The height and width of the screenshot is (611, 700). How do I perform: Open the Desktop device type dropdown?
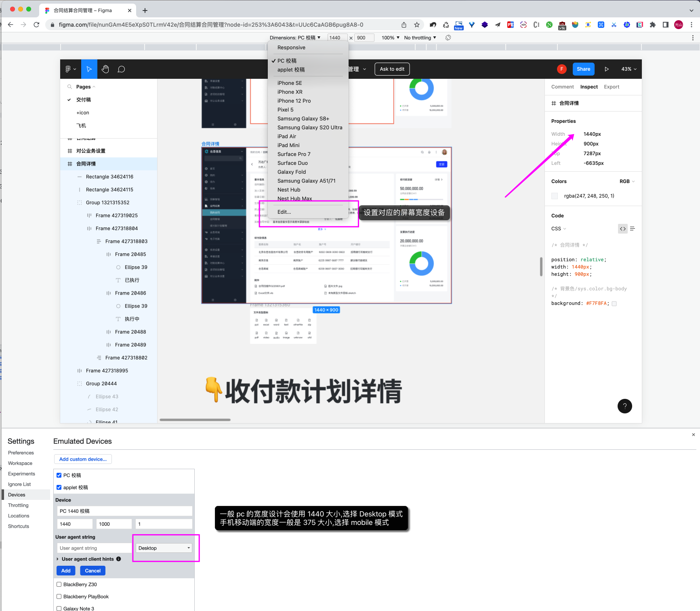tap(164, 548)
